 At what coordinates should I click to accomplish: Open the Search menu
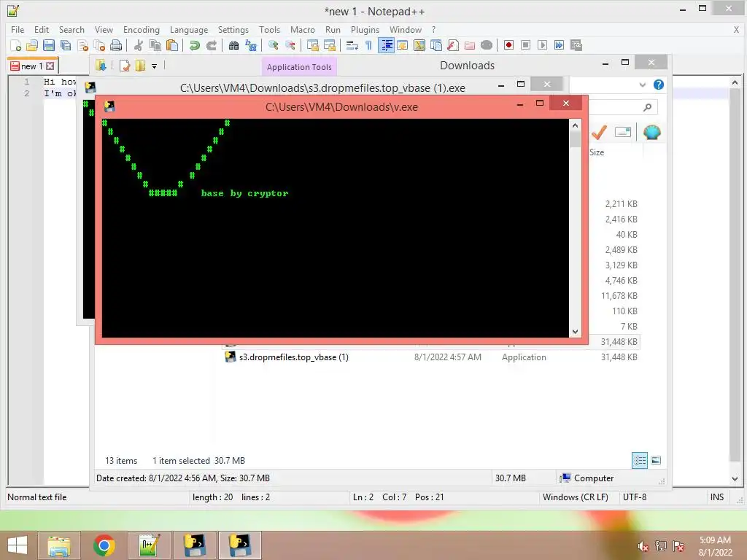coord(71,29)
